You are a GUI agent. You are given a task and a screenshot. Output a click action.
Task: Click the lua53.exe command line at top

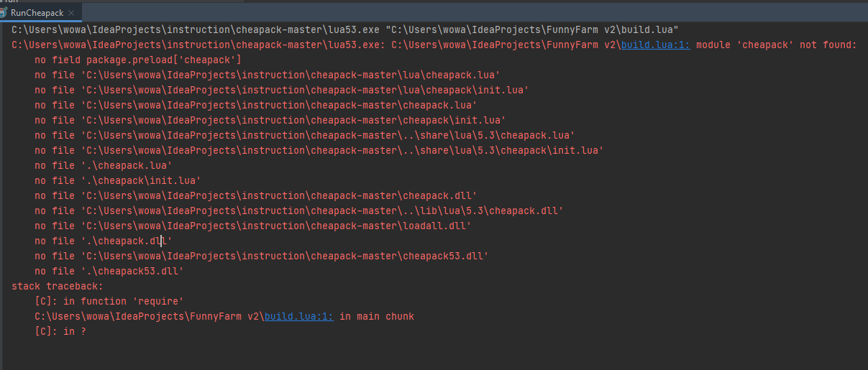tap(345, 29)
